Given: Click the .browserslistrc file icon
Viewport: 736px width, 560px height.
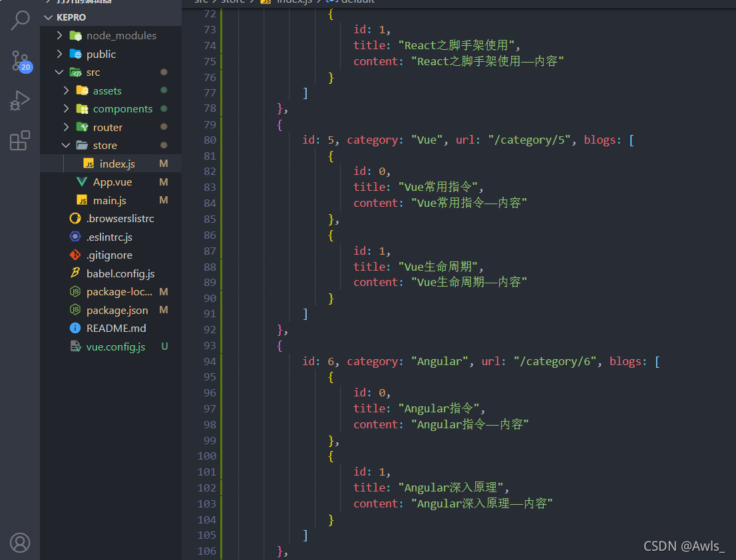Looking at the screenshot, I should pyautogui.click(x=75, y=219).
